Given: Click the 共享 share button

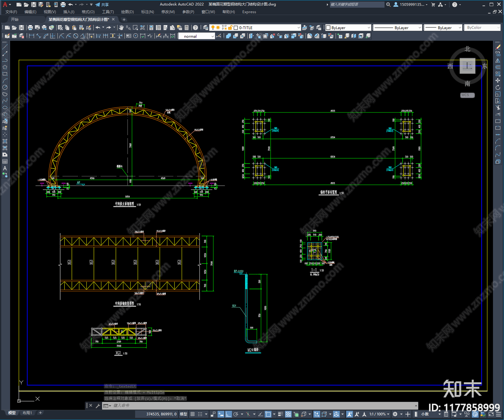Looking at the screenshot, I should [102, 4].
